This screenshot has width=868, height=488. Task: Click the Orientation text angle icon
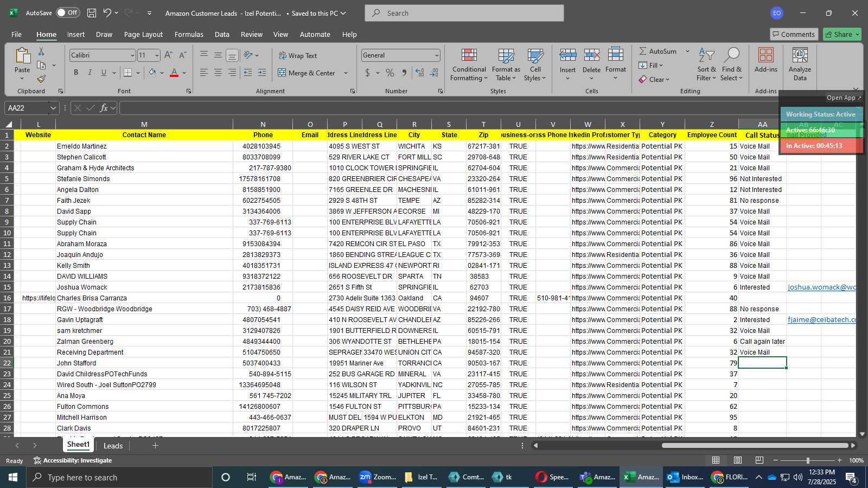248,55
